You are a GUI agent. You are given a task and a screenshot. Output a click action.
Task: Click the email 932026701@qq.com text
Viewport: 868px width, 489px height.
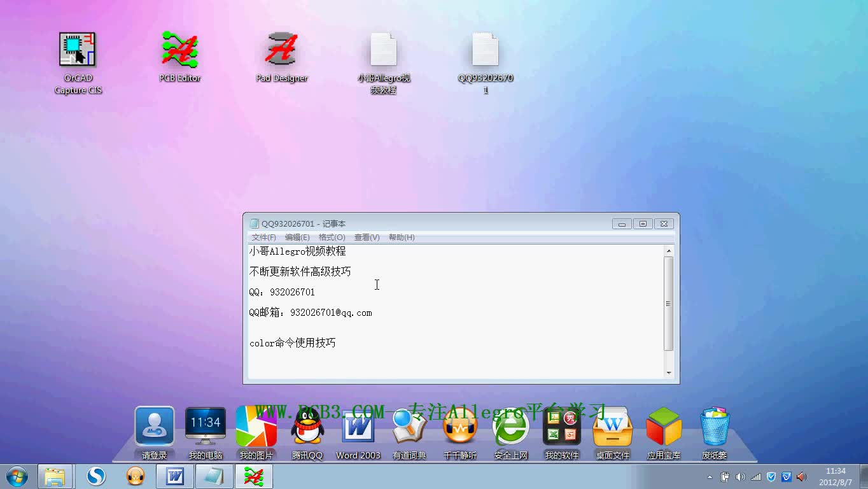coord(331,313)
